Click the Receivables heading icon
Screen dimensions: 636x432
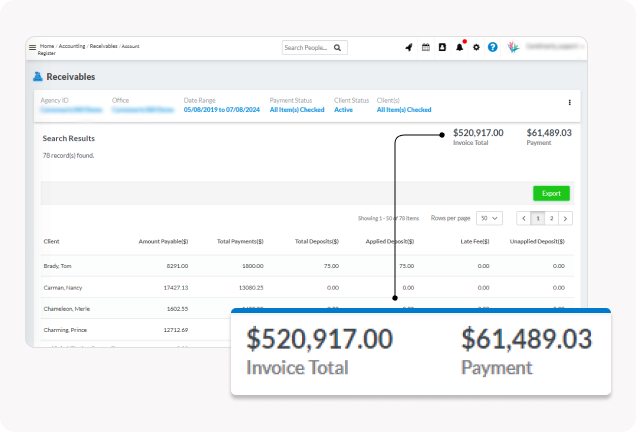38,76
